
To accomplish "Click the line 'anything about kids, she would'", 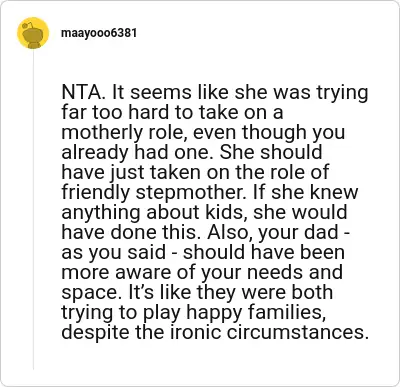I will [x=204, y=212].
